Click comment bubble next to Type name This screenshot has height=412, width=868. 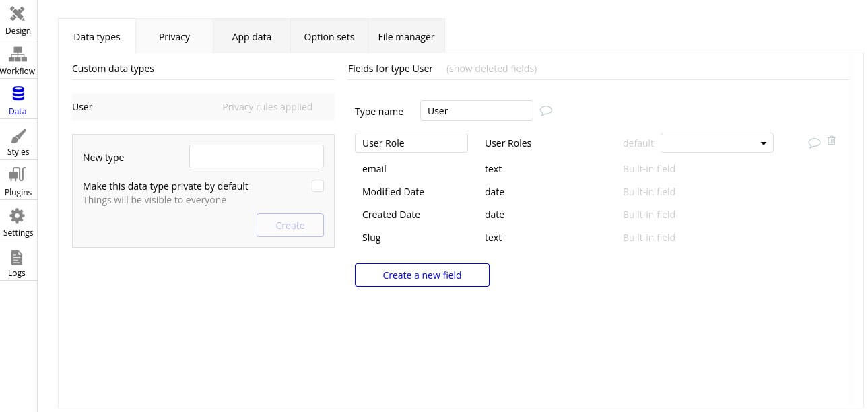coord(546,111)
